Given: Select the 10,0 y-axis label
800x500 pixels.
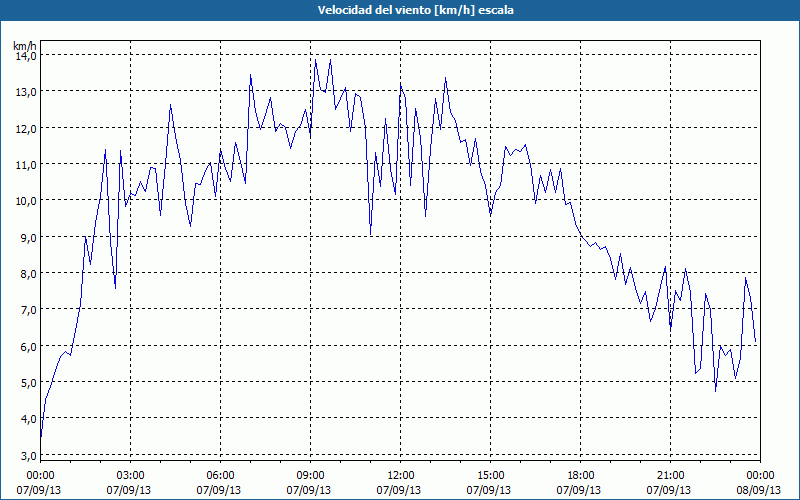Looking at the screenshot, I should click(26, 201).
